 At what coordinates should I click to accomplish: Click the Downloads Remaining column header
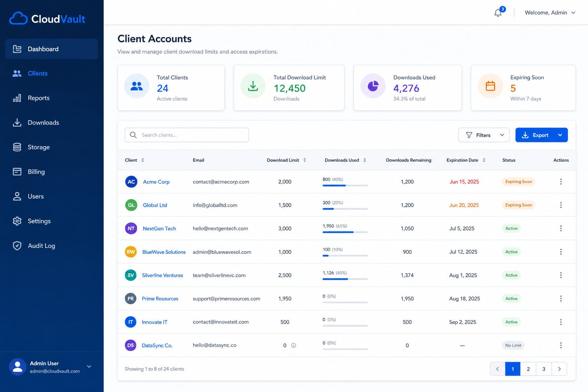408,160
